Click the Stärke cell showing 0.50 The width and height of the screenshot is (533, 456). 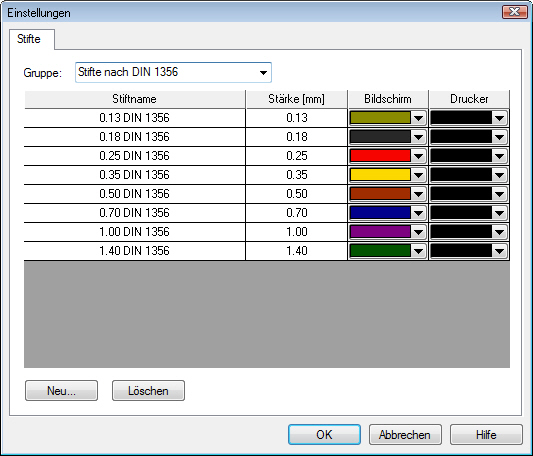pos(296,194)
